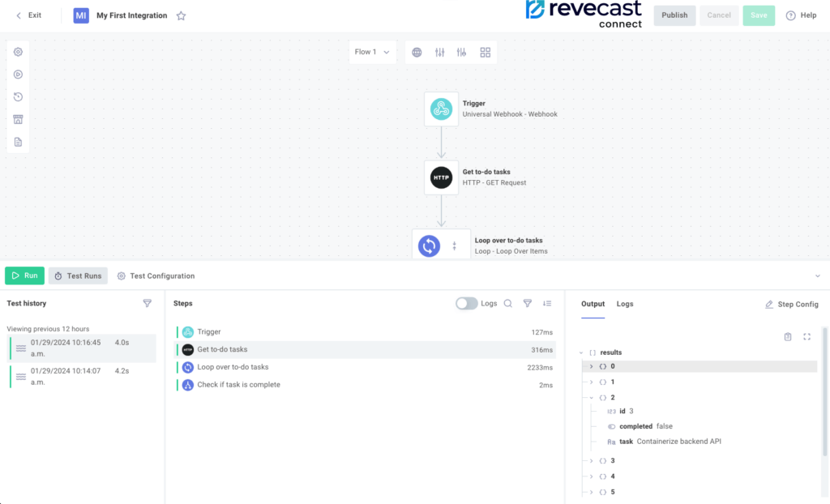Open settings gear in left sidebar
The image size is (830, 504).
coord(18,52)
